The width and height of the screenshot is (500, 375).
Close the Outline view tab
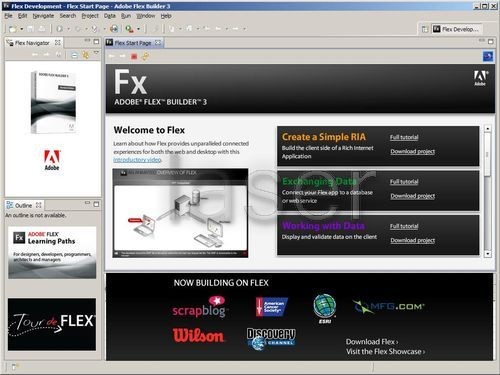coord(39,205)
